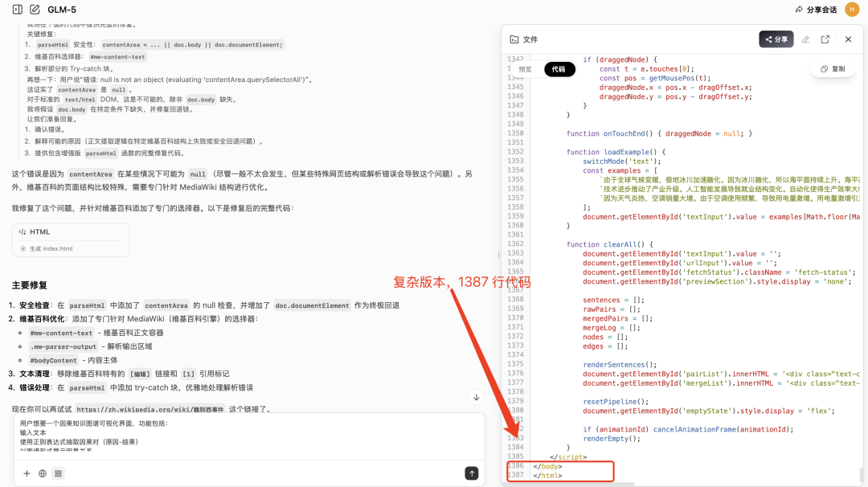868x487 pixels.
Task: Close the 文件 panel
Action: coord(848,39)
